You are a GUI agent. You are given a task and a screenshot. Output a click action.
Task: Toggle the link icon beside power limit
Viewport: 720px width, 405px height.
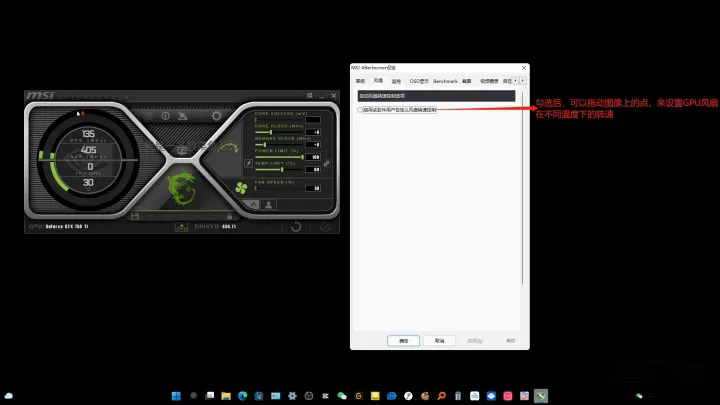[x=326, y=163]
